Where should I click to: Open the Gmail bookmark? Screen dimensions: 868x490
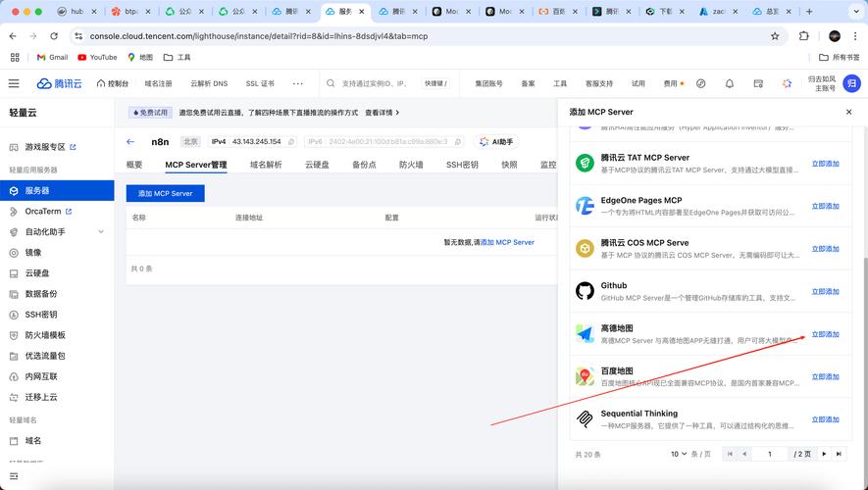click(52, 57)
